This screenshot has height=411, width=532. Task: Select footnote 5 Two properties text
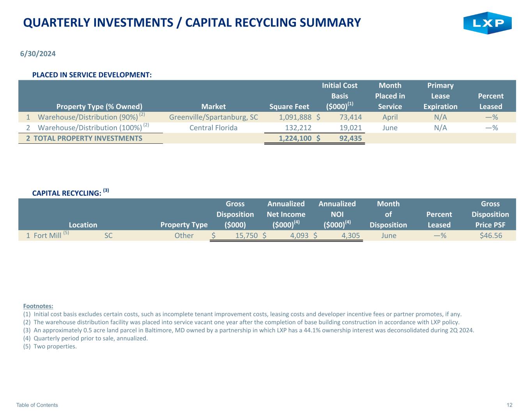[55, 346]
